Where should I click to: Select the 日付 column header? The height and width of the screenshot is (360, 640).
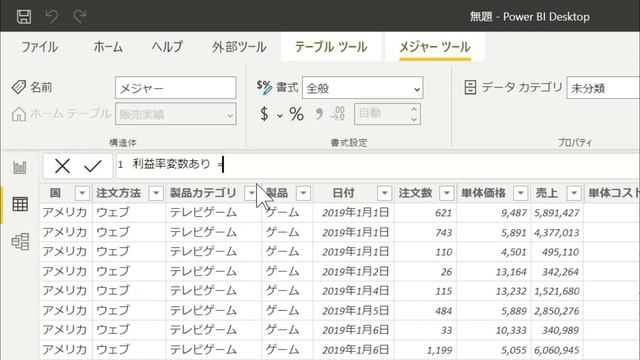coord(343,193)
